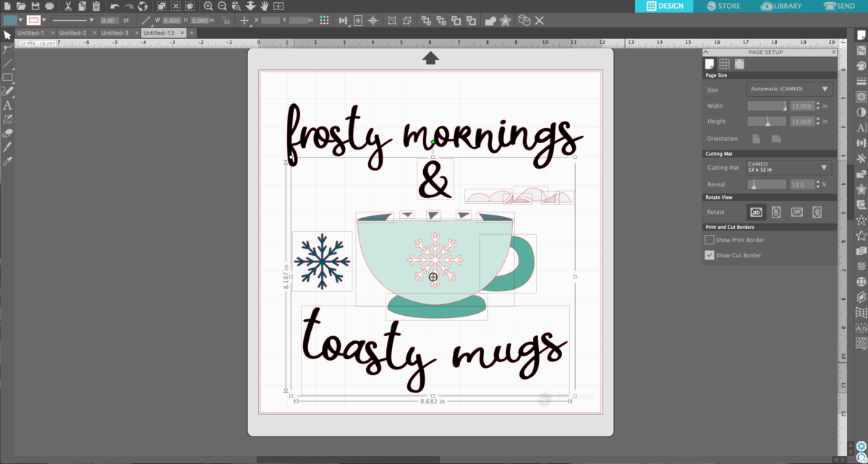This screenshot has width=868, height=464.
Task: Open the LIBRARY tab
Action: tap(781, 6)
